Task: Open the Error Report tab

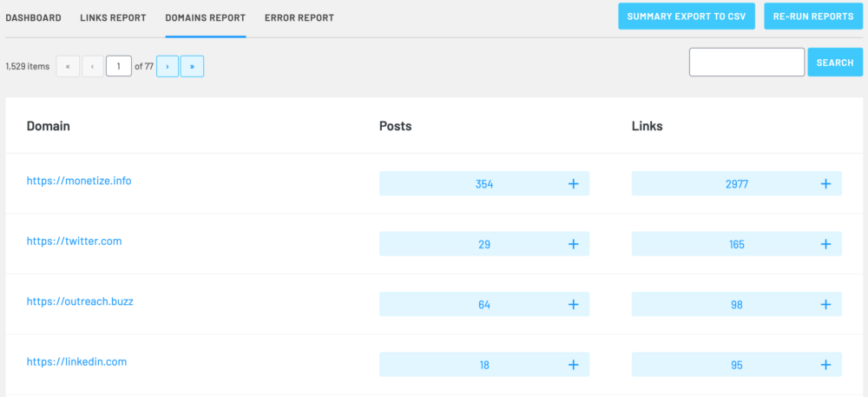Action: [x=299, y=17]
